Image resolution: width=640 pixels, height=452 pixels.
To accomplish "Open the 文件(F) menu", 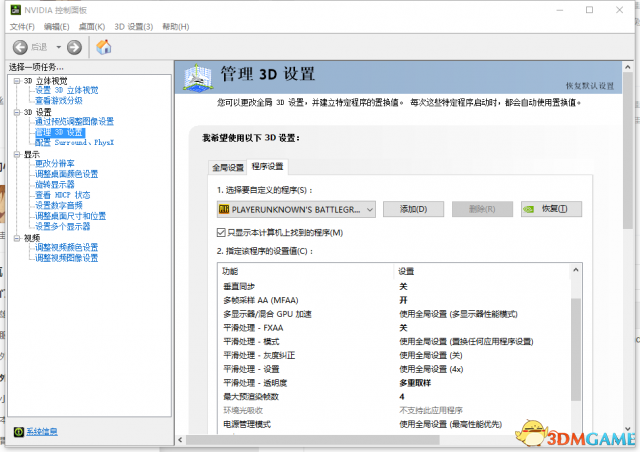I will click(x=23, y=26).
